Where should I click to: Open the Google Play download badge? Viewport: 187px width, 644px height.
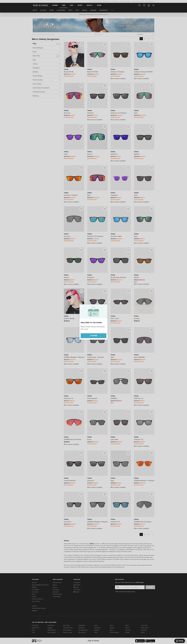click(150, 641)
